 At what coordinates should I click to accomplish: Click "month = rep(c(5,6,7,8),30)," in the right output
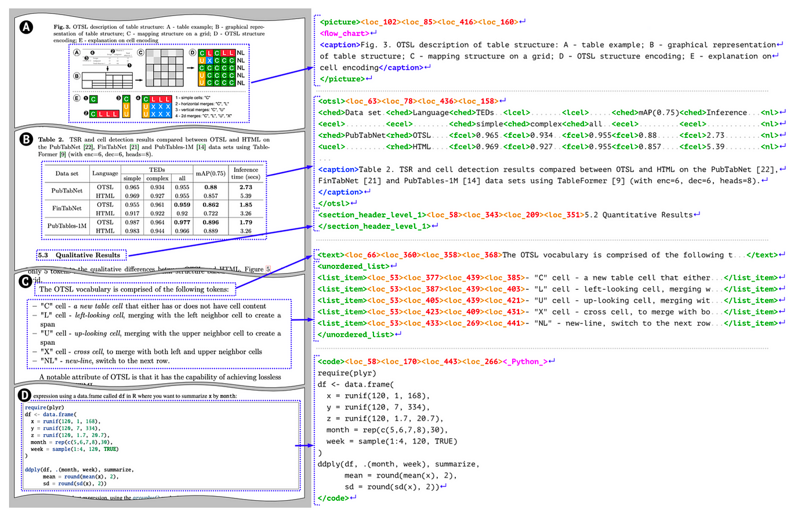[x=388, y=430]
